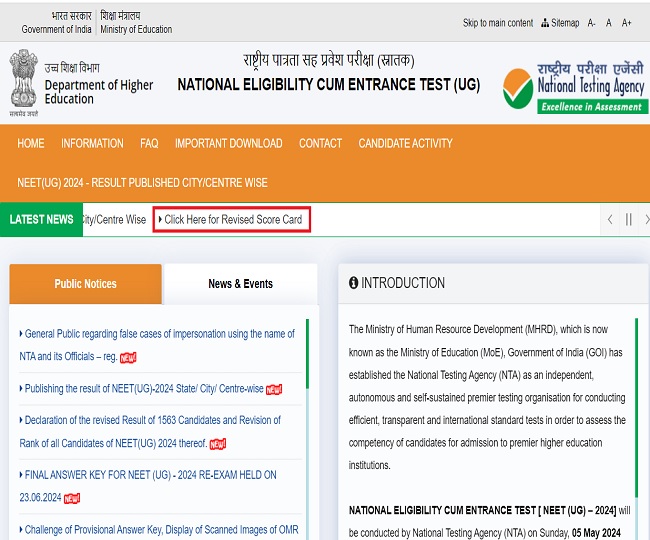Decrease font size with A- button
Viewport: 650px width, 540px height.
[x=591, y=23]
